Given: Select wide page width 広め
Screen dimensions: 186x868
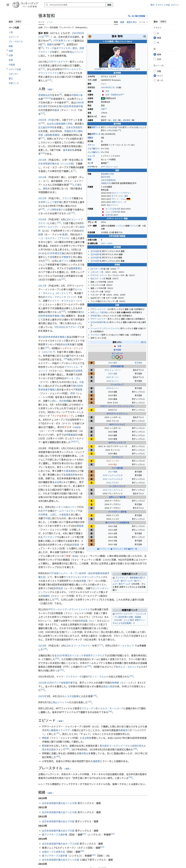Looking at the screenshot, I should [x=155, y=59].
